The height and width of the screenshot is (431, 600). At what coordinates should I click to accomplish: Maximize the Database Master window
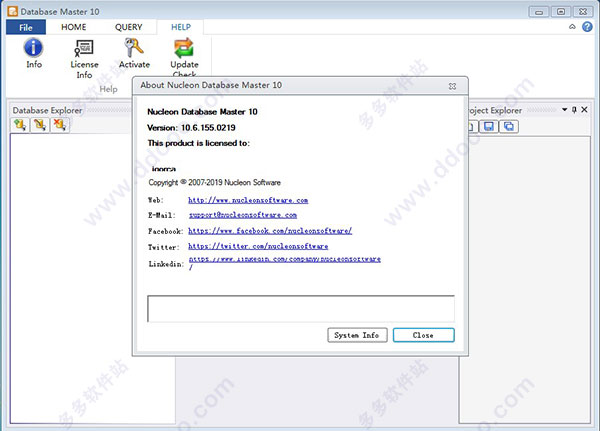pos(561,12)
